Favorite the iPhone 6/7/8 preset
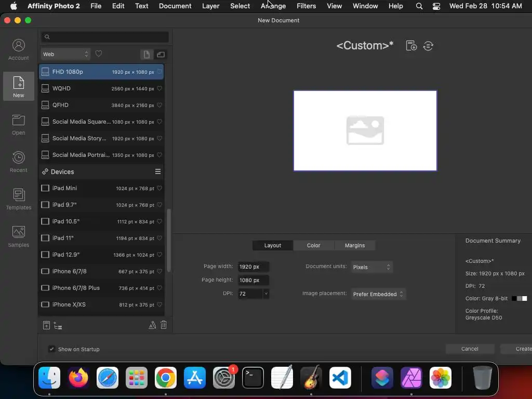532x399 pixels. tap(159, 271)
